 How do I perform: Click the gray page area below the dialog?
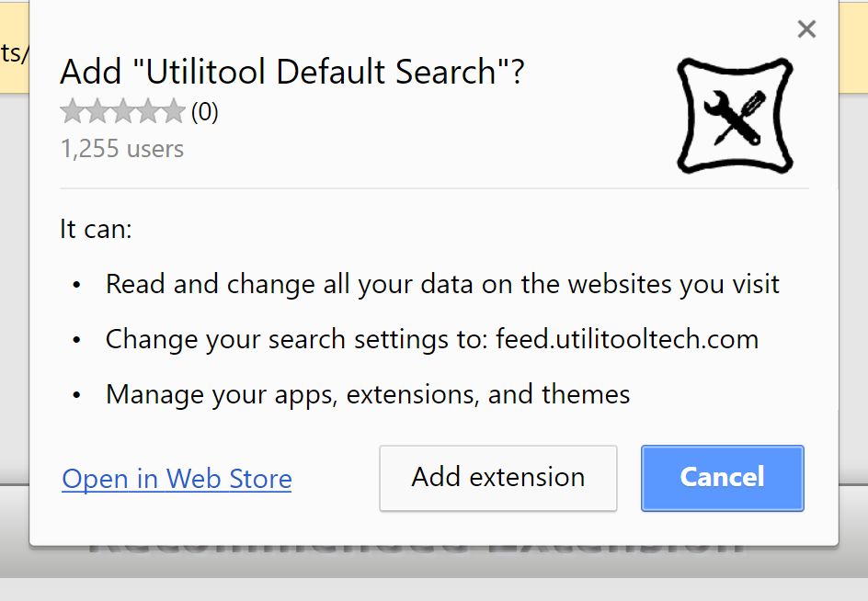(432, 588)
